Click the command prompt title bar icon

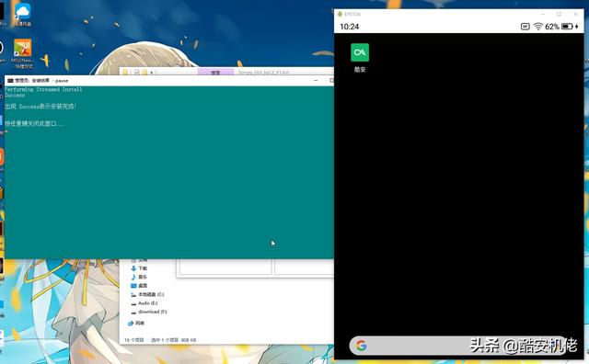pos(10,80)
